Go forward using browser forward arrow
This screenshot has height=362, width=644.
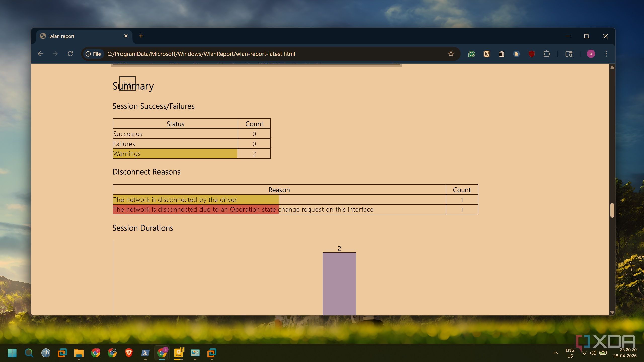[x=55, y=54]
